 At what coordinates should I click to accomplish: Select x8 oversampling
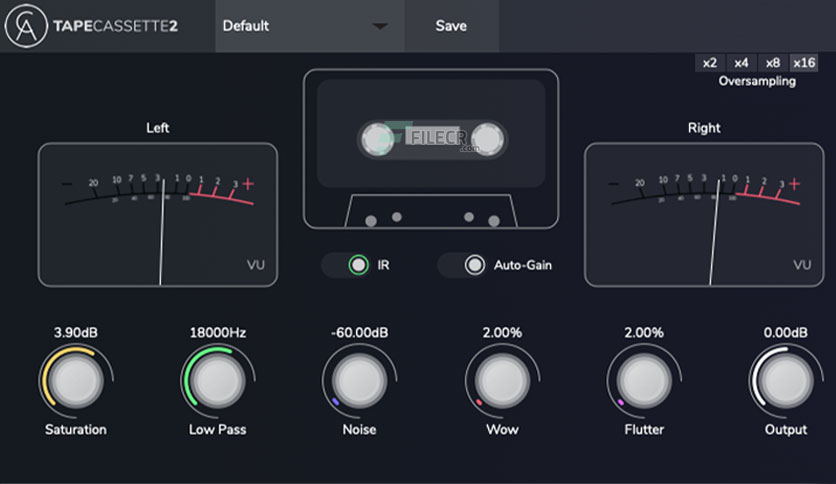[773, 63]
